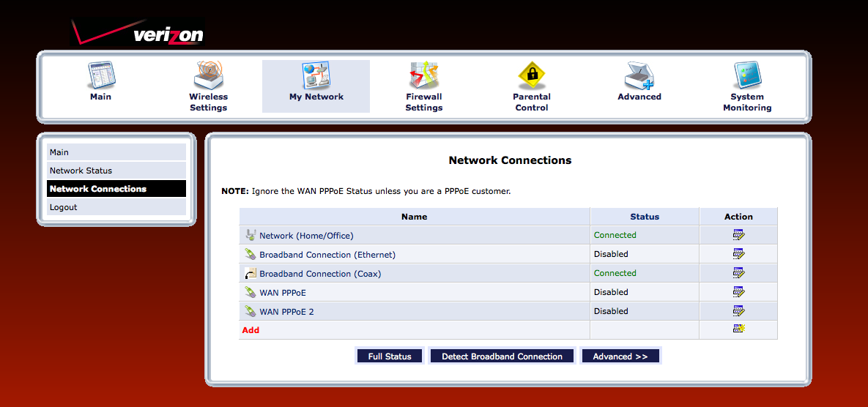Click Connected status of Network (Home/Office)

click(x=615, y=235)
